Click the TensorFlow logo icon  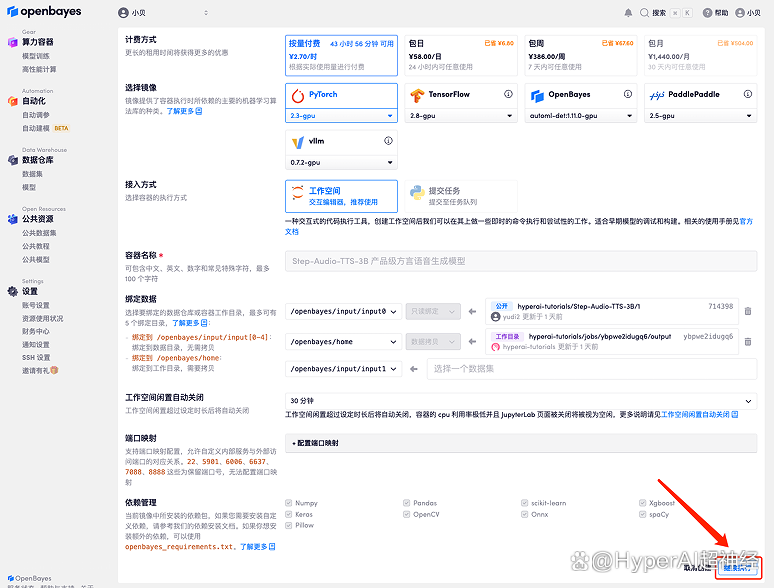(417, 95)
